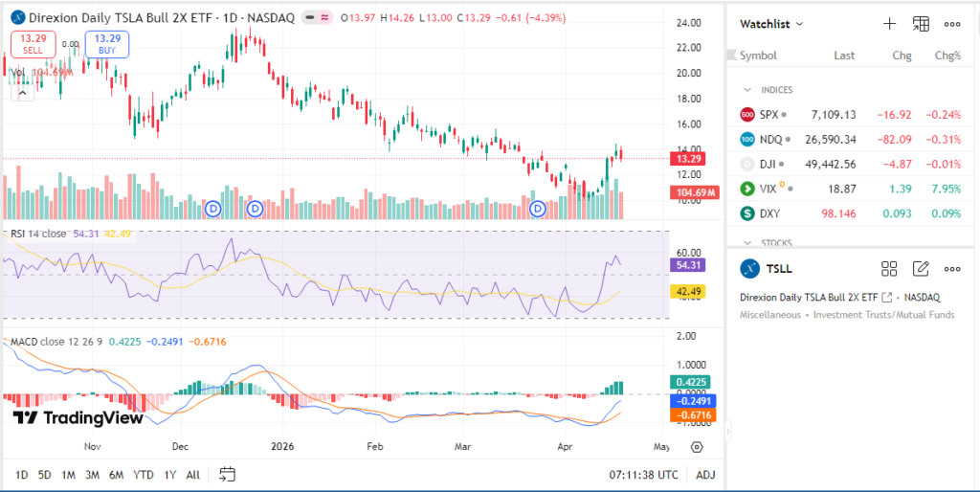Collapse the INDICES section
Viewport: 980px width, 492px height.
click(747, 90)
